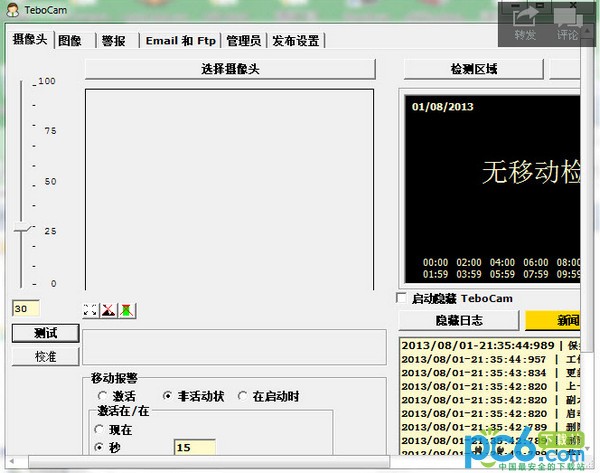Image resolution: width=600 pixels, height=473 pixels.
Task: Click the 75 mark on slider scale
Action: [x=50, y=131]
